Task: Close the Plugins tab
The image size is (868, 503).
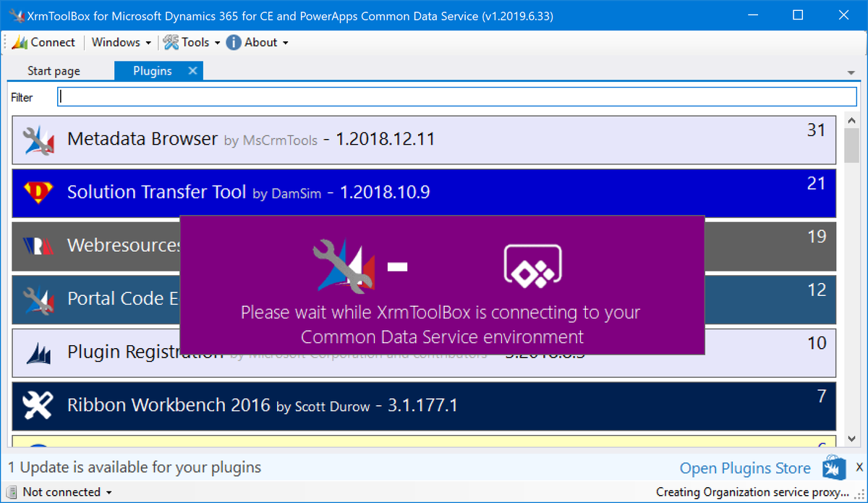Action: (x=192, y=71)
